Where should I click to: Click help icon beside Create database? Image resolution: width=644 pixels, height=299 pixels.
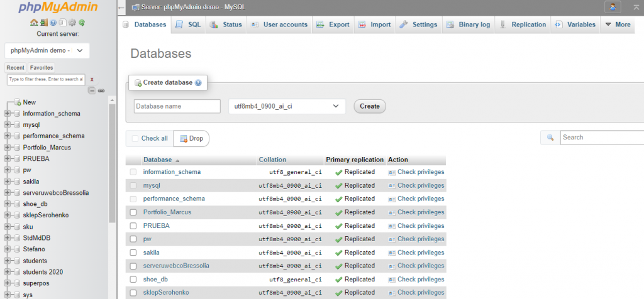198,83
